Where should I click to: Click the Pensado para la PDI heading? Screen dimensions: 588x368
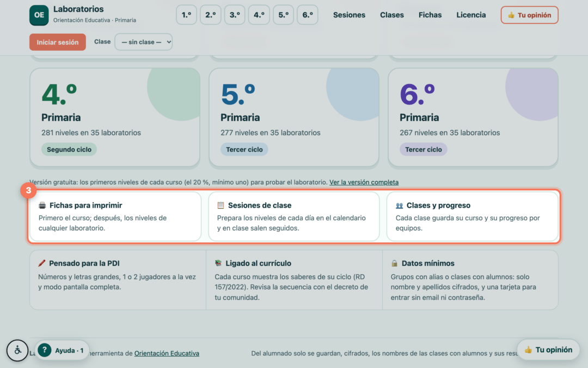(84, 263)
